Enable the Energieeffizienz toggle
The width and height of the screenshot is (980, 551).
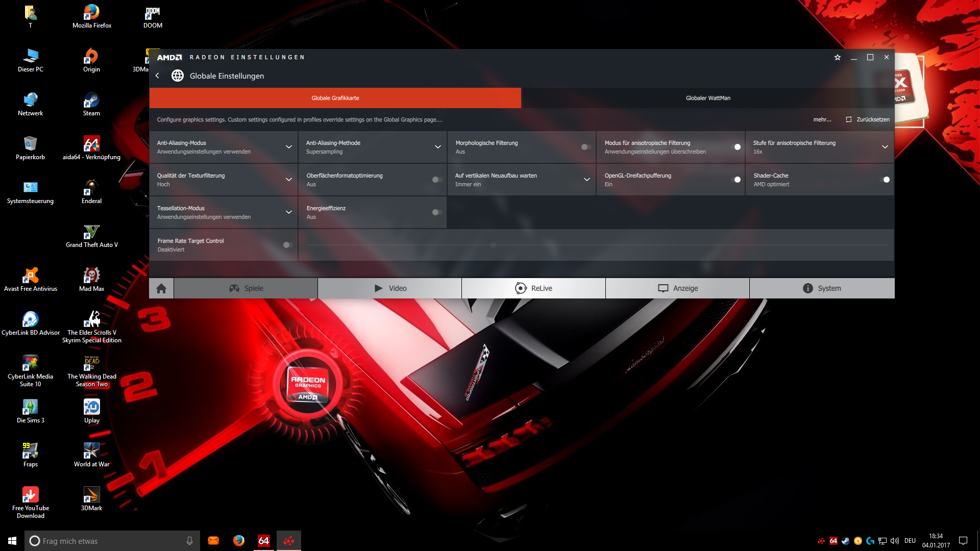437,213
